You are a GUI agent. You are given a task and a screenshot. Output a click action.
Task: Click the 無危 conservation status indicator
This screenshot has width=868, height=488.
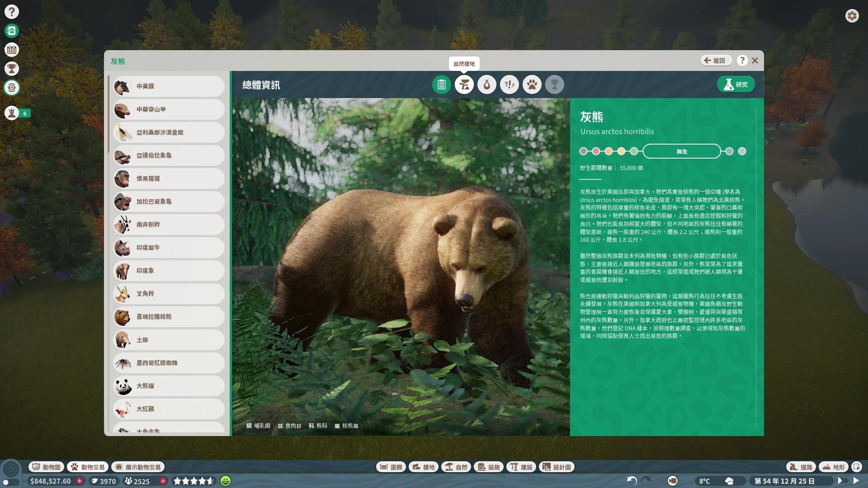[x=681, y=151]
